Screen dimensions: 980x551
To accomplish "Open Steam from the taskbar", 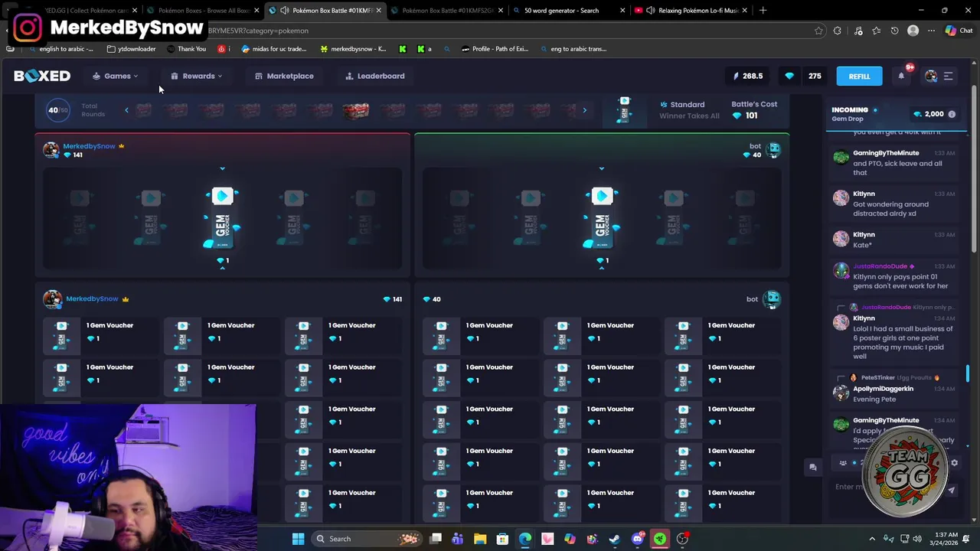I will 614,539.
